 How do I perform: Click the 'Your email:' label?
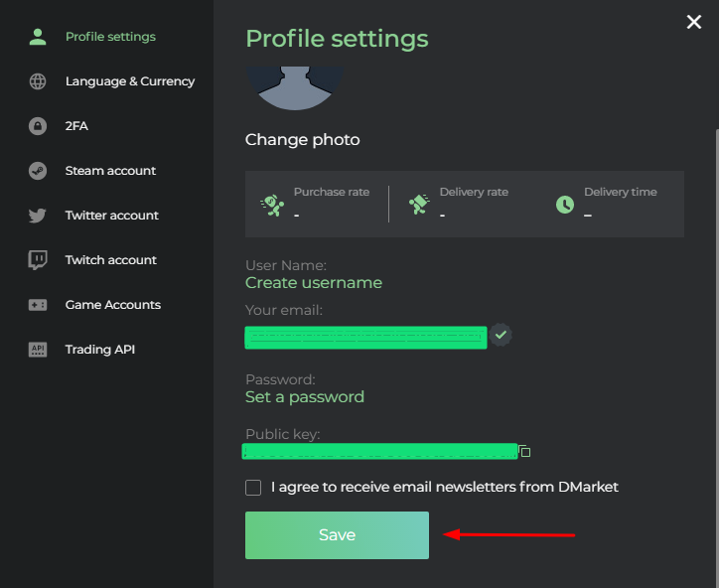pyautogui.click(x=284, y=311)
